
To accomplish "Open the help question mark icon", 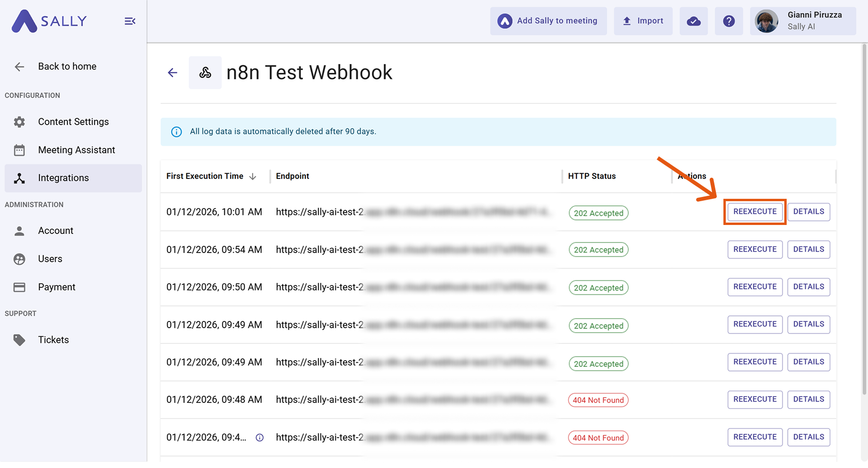I will [x=729, y=21].
